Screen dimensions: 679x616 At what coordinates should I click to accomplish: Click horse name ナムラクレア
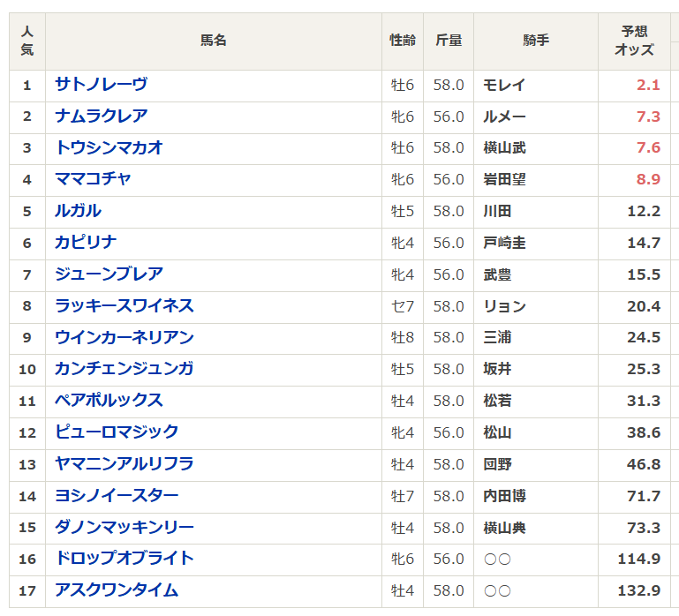(101, 116)
